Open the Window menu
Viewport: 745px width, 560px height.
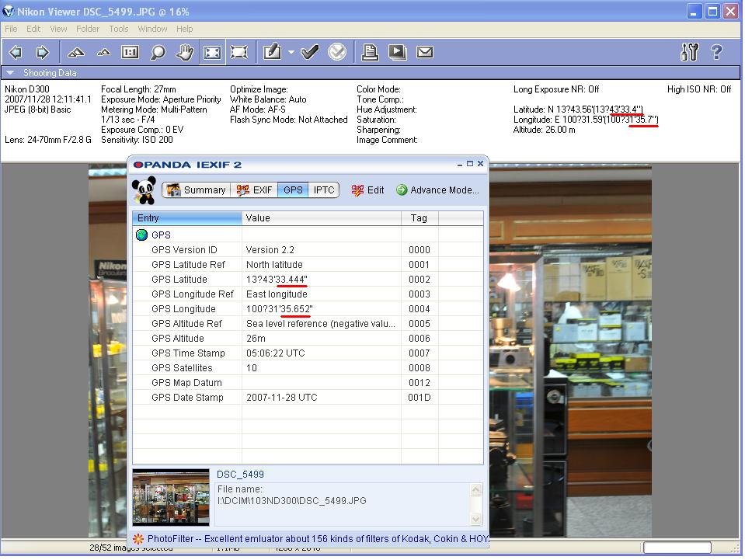[x=152, y=29]
